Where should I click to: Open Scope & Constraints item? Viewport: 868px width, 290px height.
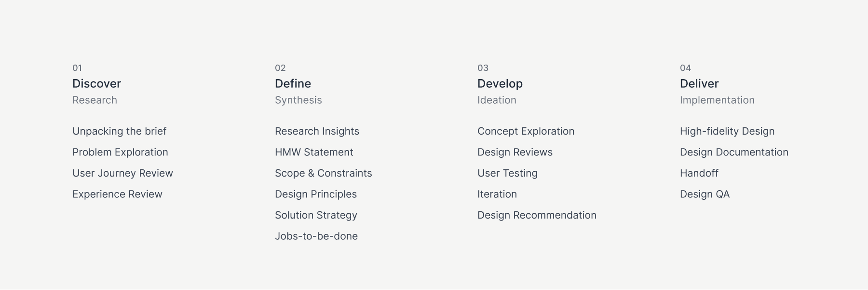pyautogui.click(x=323, y=173)
